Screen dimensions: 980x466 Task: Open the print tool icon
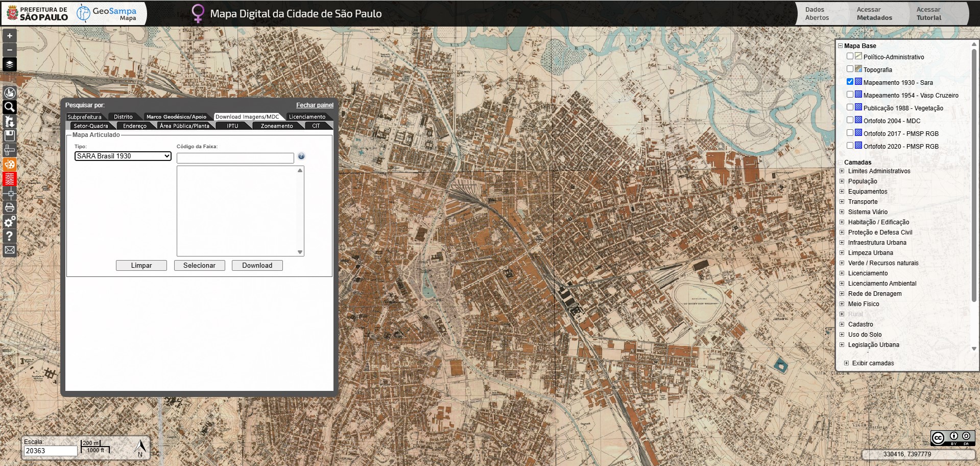[10, 207]
